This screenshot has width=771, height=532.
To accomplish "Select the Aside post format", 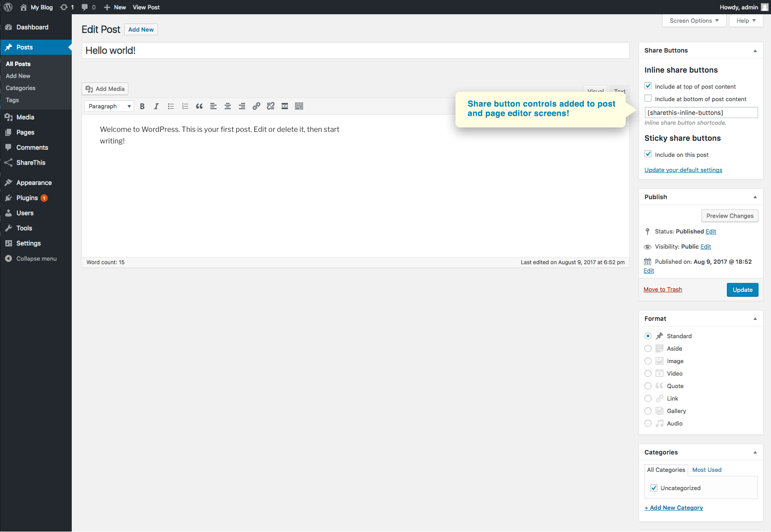I will click(648, 348).
